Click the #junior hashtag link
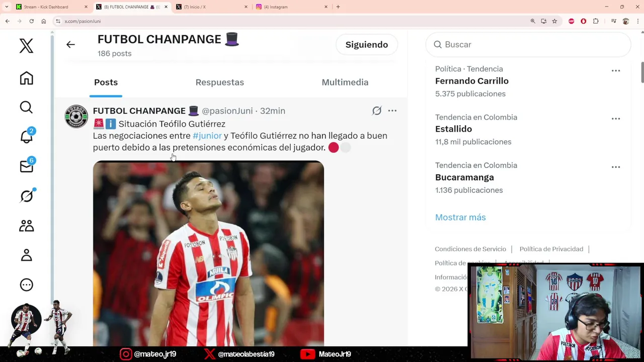Screen dimensions: 644x362 coord(207,136)
